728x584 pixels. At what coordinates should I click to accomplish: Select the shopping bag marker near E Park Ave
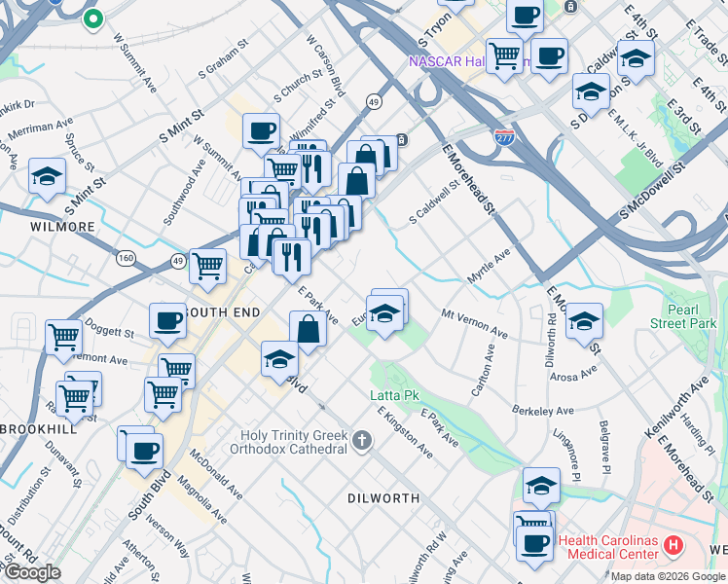[x=309, y=332]
